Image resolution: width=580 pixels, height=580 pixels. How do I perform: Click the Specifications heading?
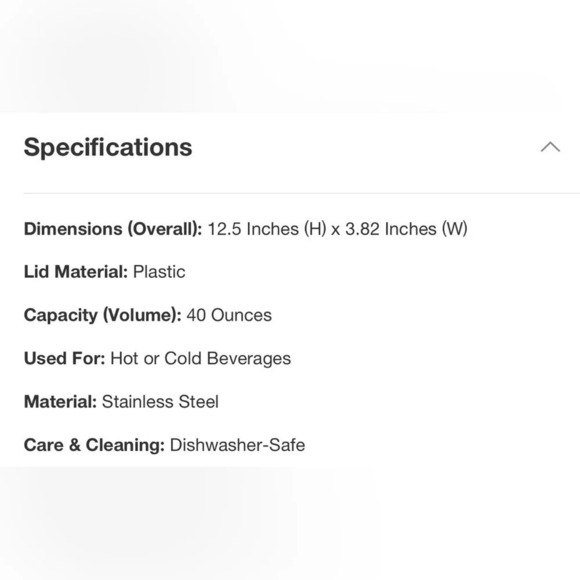(x=108, y=147)
